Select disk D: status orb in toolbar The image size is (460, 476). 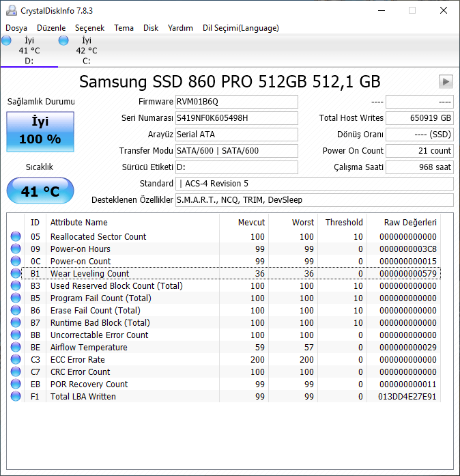click(x=6, y=40)
